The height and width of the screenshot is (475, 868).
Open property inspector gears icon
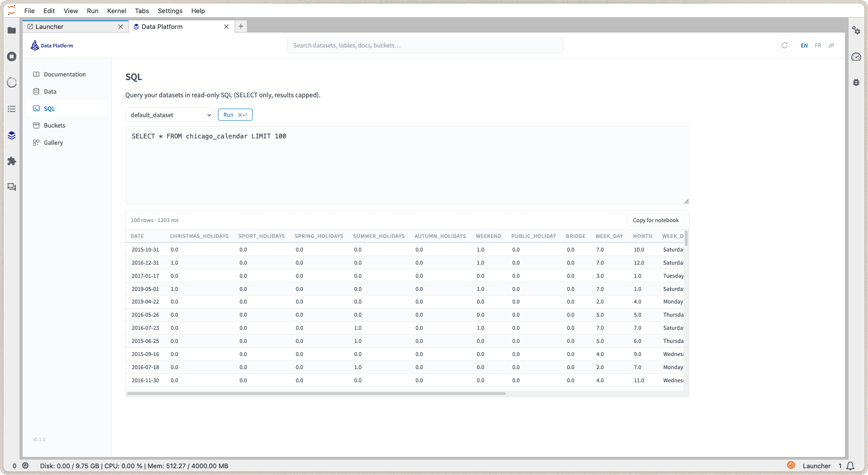coord(856,30)
